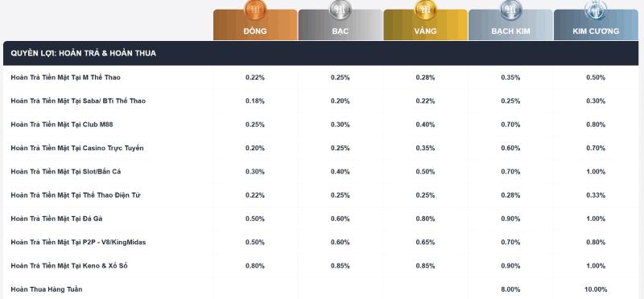Select the ĐỒNG tier column header
This screenshot has width=644, height=299.
click(255, 25)
